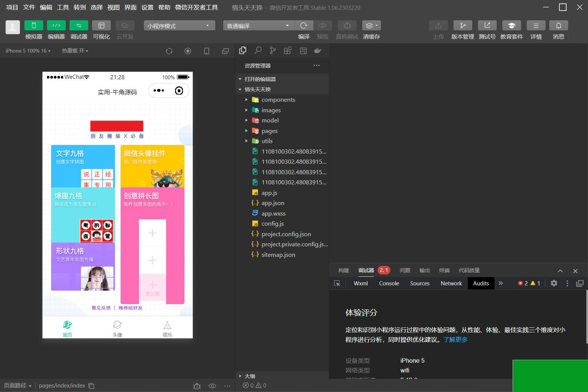
Task: Toggle the 模拟器 simulator panel button
Action: [x=34, y=25]
